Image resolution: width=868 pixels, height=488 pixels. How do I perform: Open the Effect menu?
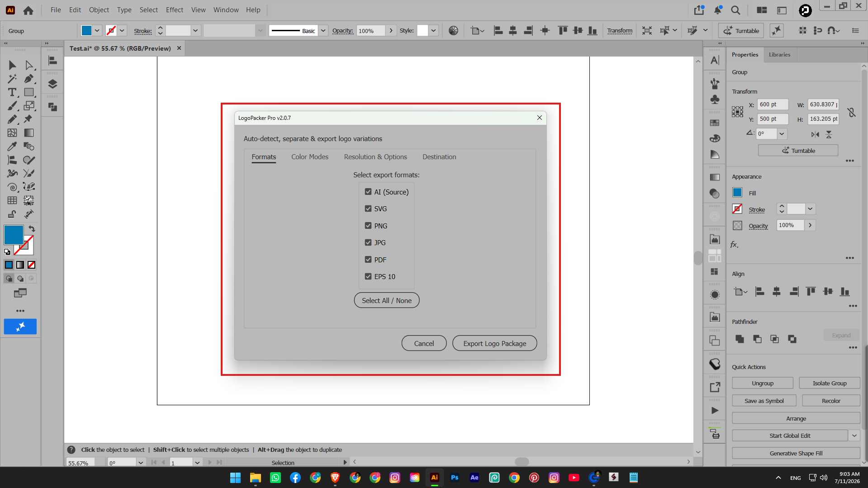[x=174, y=10]
